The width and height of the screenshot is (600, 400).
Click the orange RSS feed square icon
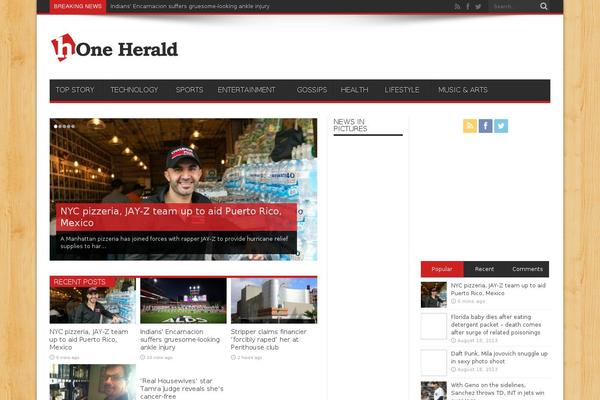(x=470, y=126)
